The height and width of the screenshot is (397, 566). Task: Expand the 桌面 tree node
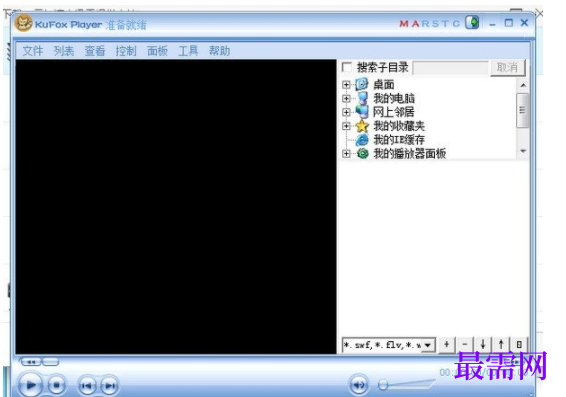coord(346,85)
